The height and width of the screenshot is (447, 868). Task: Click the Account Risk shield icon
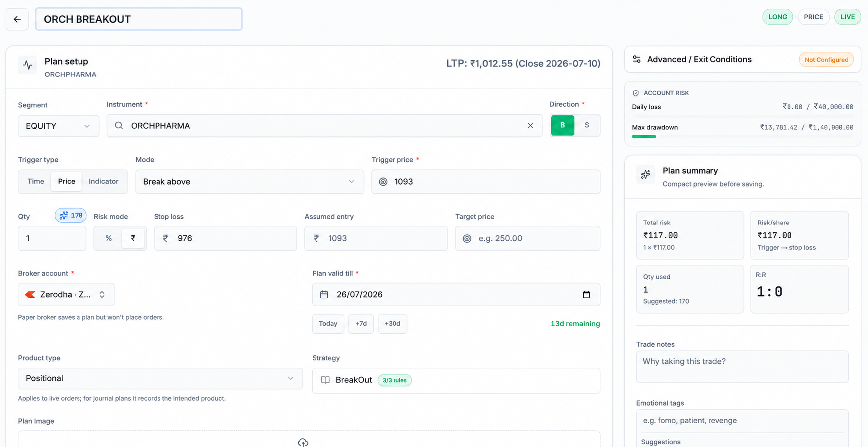636,93
